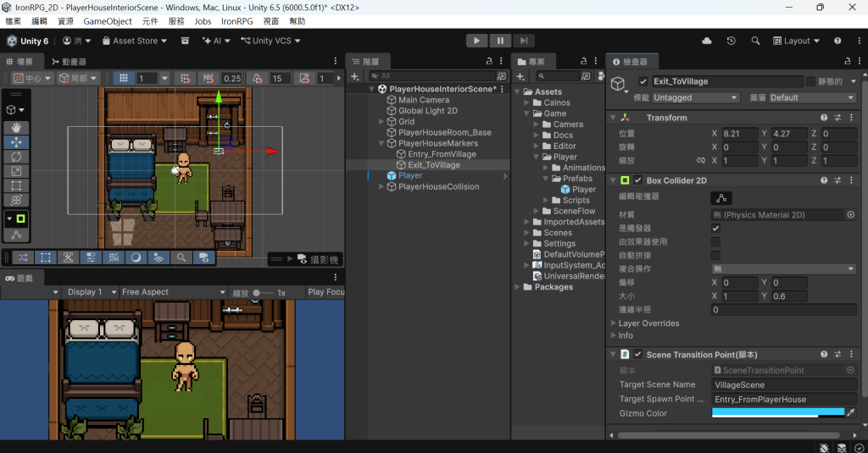
Task: Open the Composite Operation dropdown
Action: (784, 268)
